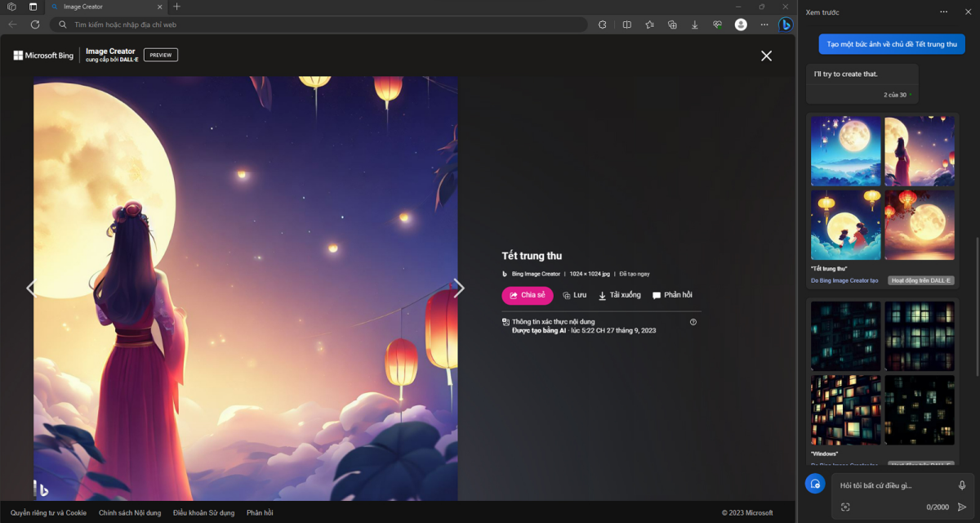Image resolution: width=980 pixels, height=523 pixels.
Task: Open the split screen icon in toolbar
Action: coord(626,25)
